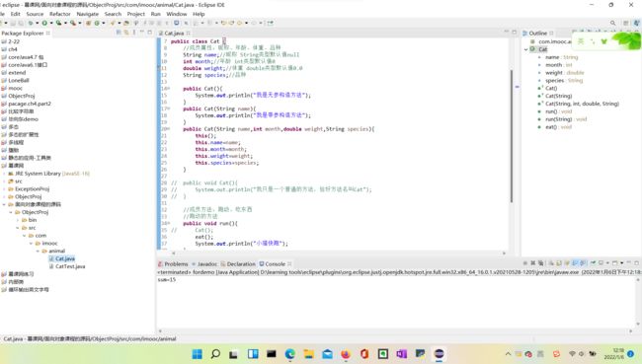This screenshot has height=364, width=642.
Task: Click the editor vertical scrollbar
Action: click(512, 136)
